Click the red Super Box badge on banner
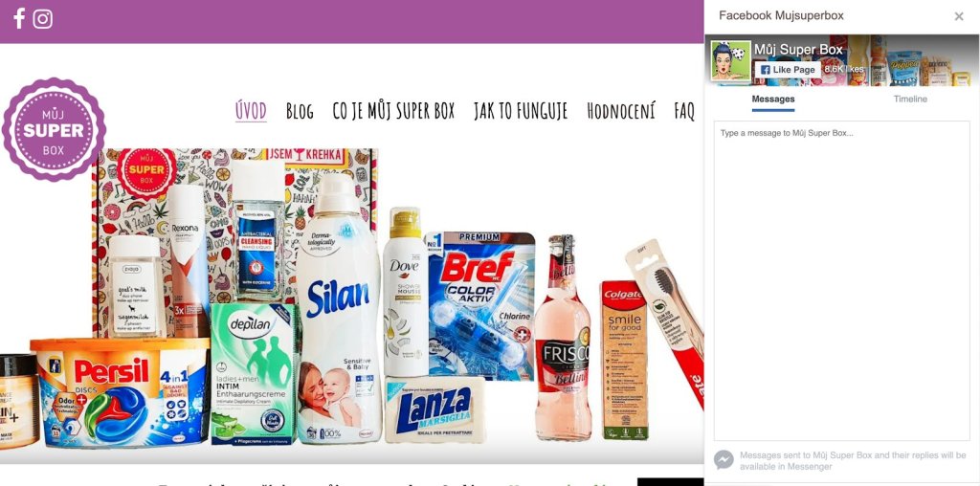The image size is (980, 486). point(146,173)
